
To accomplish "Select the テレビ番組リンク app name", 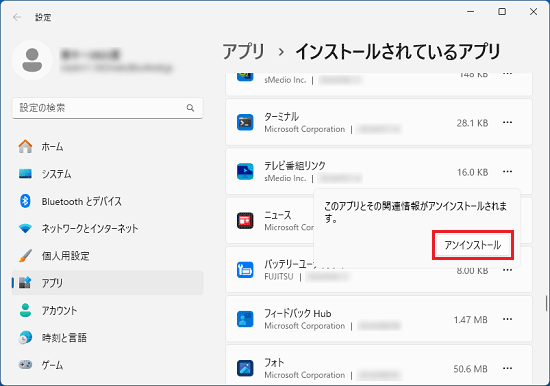I will point(295,166).
